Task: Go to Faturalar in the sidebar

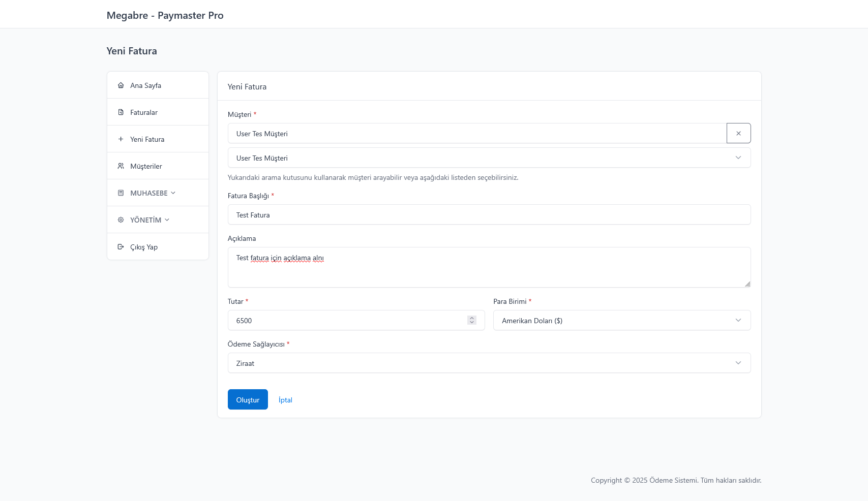Action: [144, 112]
